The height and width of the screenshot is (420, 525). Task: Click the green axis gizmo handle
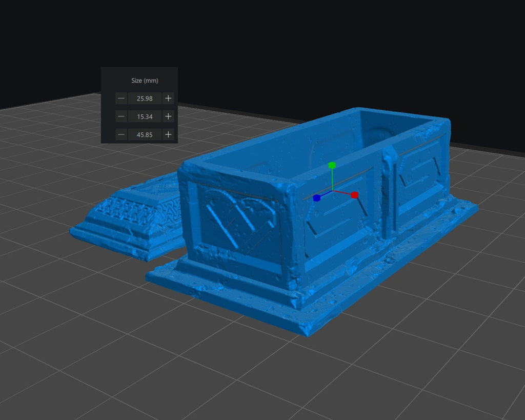[332, 166]
